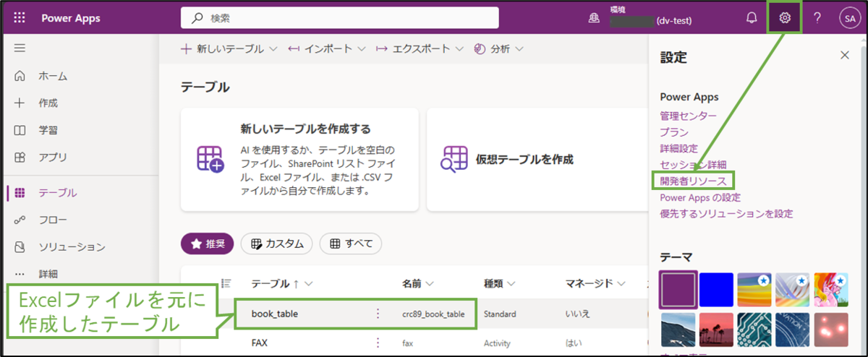Click the 仮想テーブルを作成 card
868x357 pixels.
point(537,160)
